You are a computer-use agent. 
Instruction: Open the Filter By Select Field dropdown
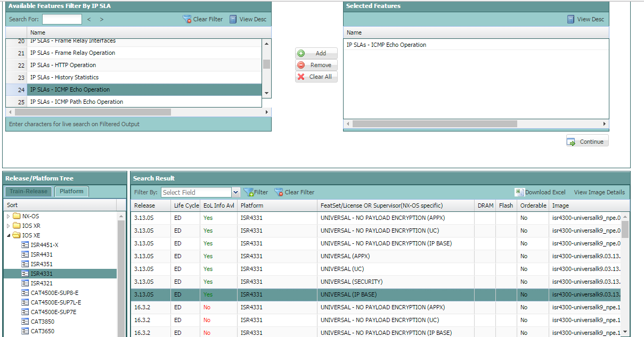[235, 192]
